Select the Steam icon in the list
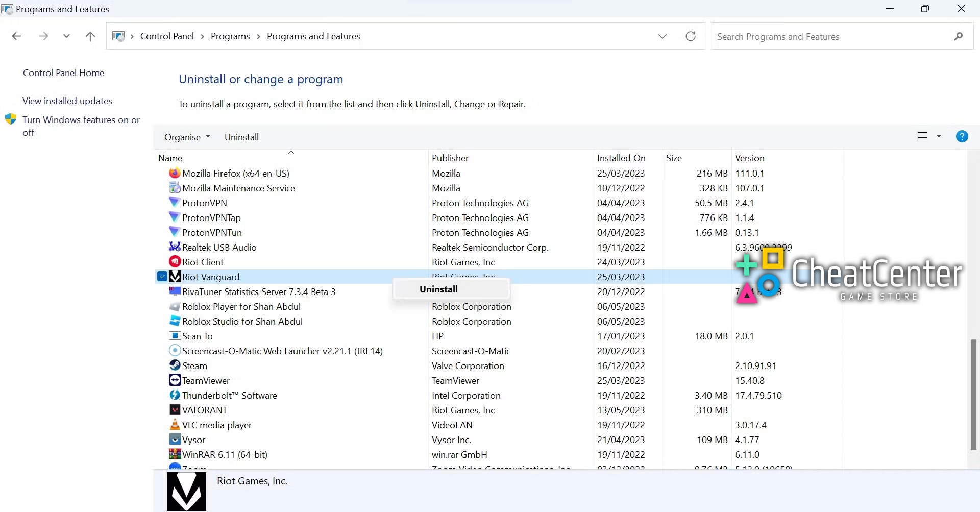Viewport: 980px width, 512px height. coord(175,365)
